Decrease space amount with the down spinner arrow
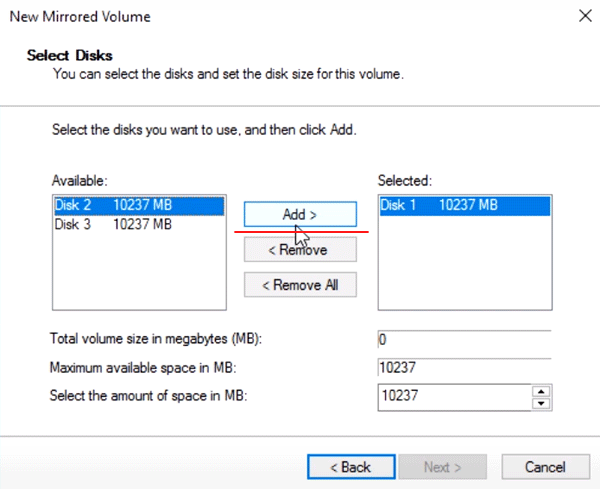This screenshot has width=600, height=489. (541, 403)
